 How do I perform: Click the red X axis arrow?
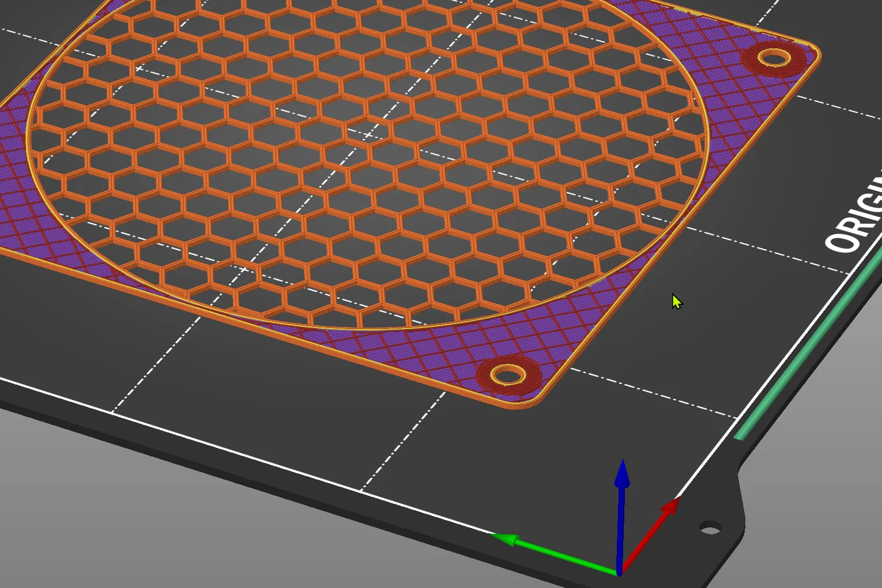(650, 536)
